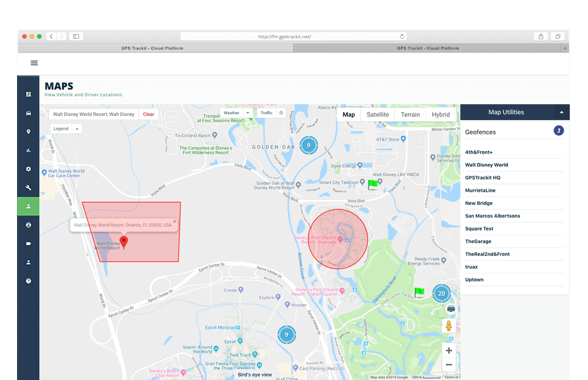This screenshot has height=380, width=588.
Task: Click the Geofences upload round icon
Action: 559,131
